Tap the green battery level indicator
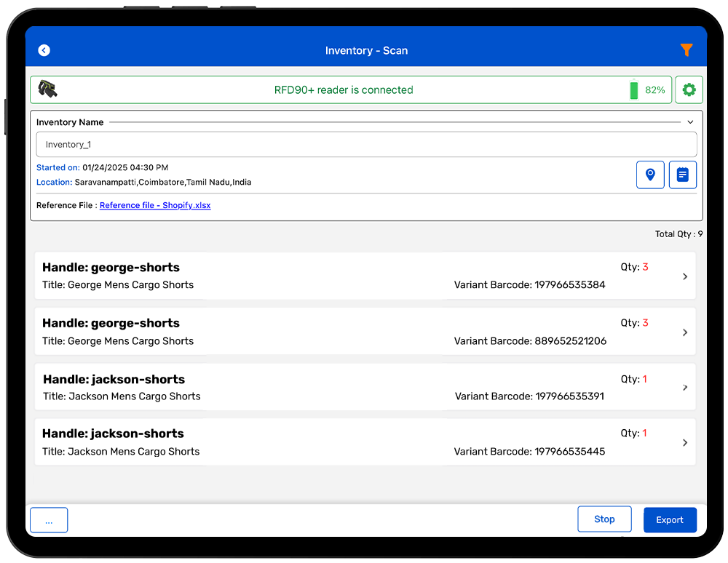 click(634, 90)
